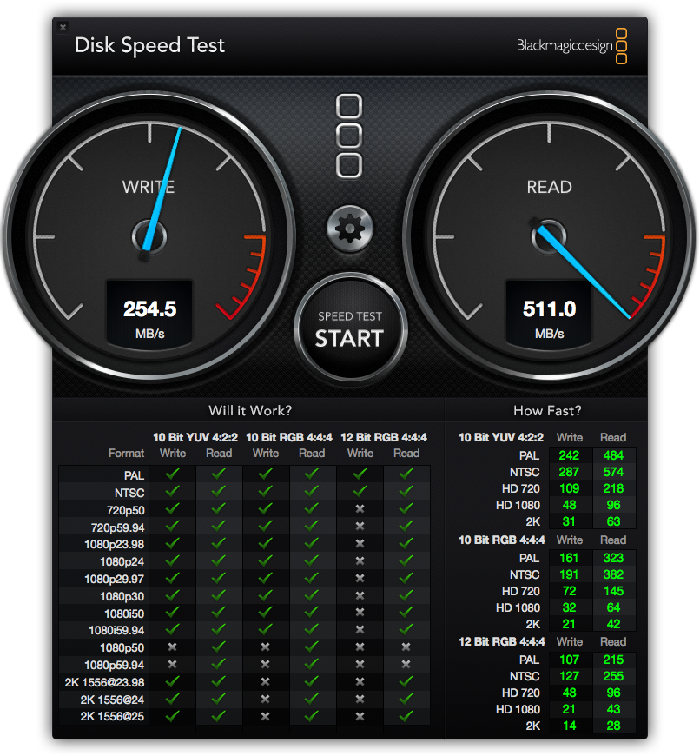700x756 pixels.
Task: Click the 'How Fast?' heading
Action: click(x=547, y=411)
